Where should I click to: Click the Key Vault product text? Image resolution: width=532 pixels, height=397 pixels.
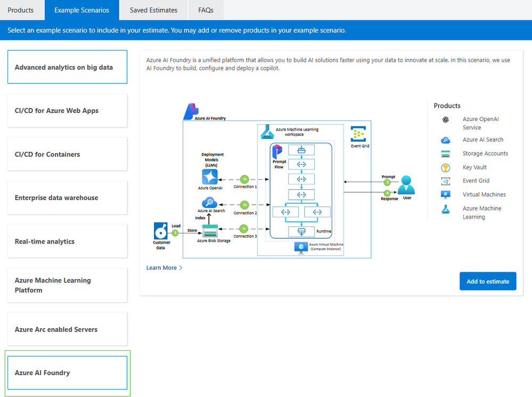point(474,167)
